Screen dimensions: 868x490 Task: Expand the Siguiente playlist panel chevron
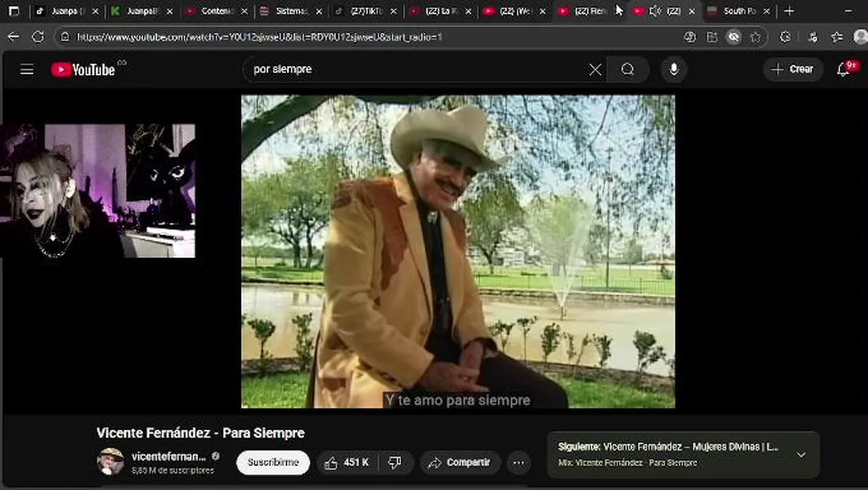(801, 455)
